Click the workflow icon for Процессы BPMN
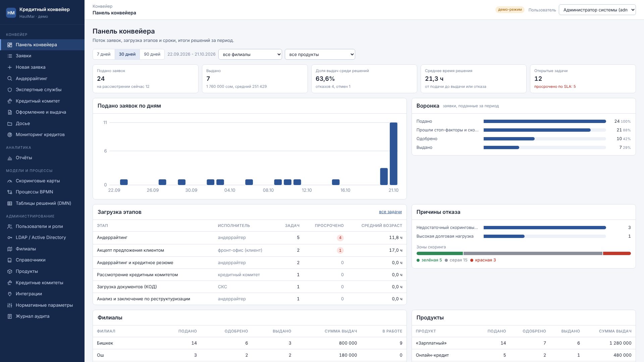Image resolution: width=644 pixels, height=362 pixels. pos(10,192)
